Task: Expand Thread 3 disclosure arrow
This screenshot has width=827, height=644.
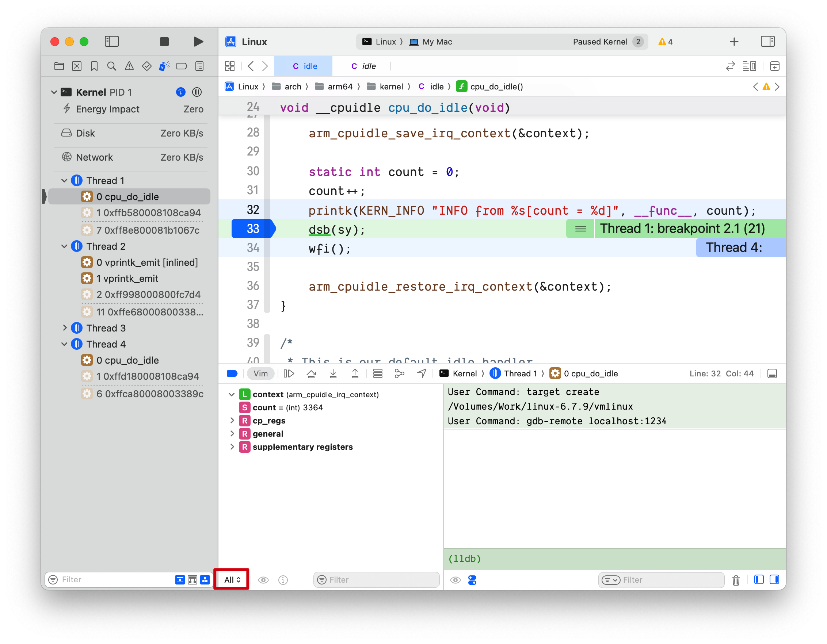Action: 64,328
